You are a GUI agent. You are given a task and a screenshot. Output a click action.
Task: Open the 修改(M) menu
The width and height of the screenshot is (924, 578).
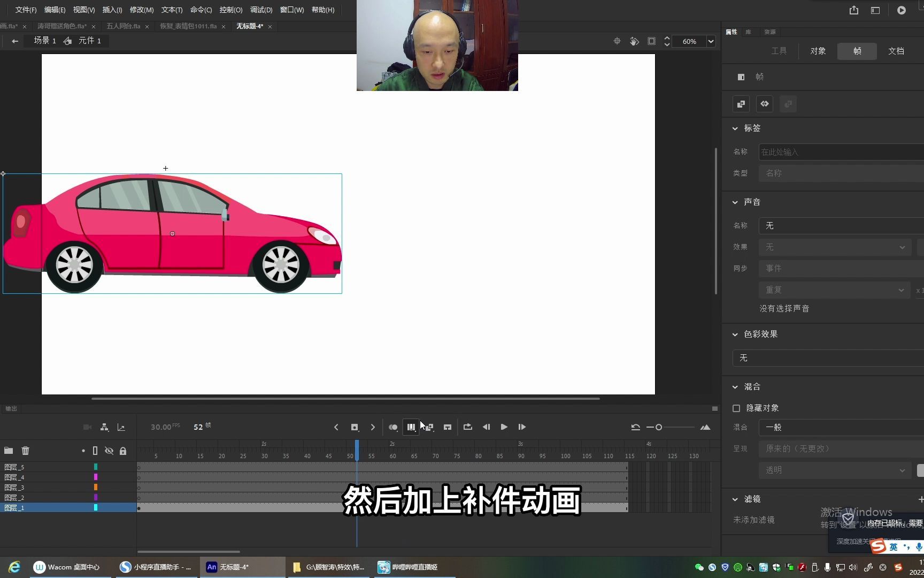point(142,10)
